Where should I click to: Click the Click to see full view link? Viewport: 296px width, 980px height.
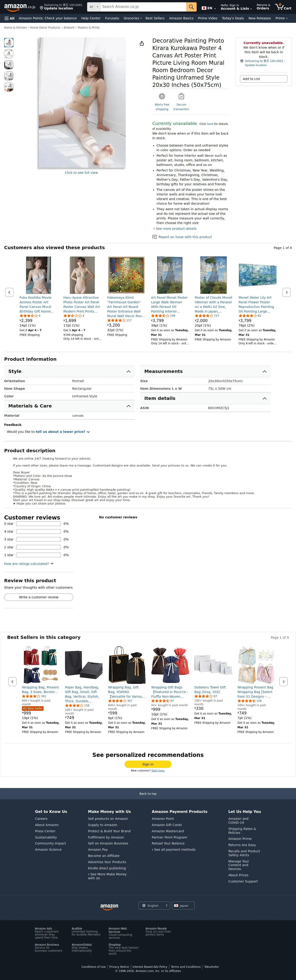click(x=81, y=173)
